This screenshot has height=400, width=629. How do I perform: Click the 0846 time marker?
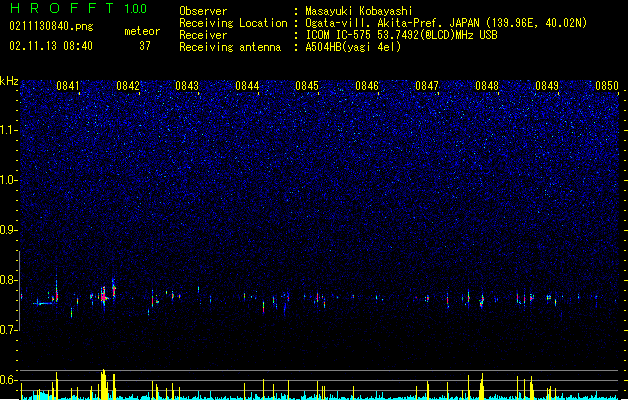367,86
